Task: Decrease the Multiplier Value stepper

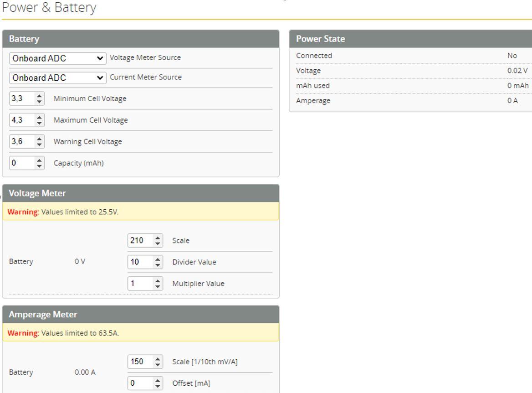Action: click(158, 286)
